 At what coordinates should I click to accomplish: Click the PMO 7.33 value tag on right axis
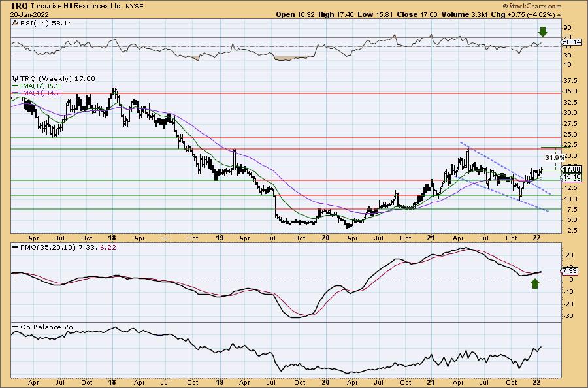pos(570,270)
